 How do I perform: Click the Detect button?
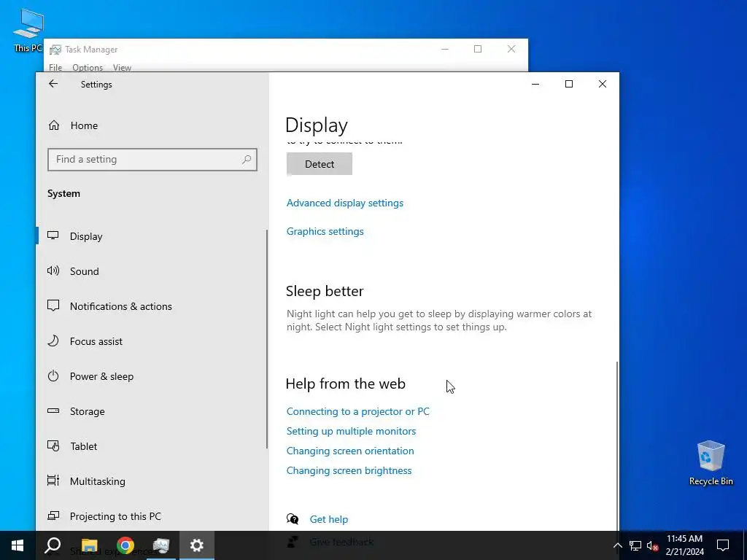(320, 164)
